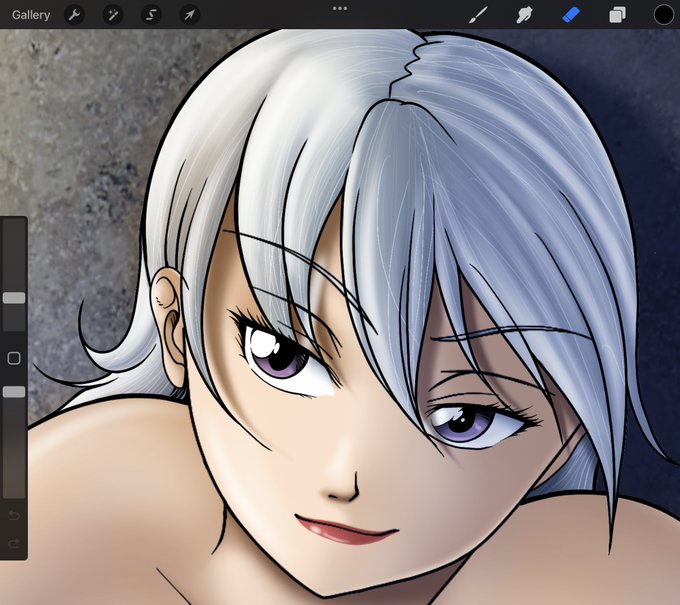This screenshot has height=605, width=680.
Task: Open the Layers panel
Action: click(617, 15)
